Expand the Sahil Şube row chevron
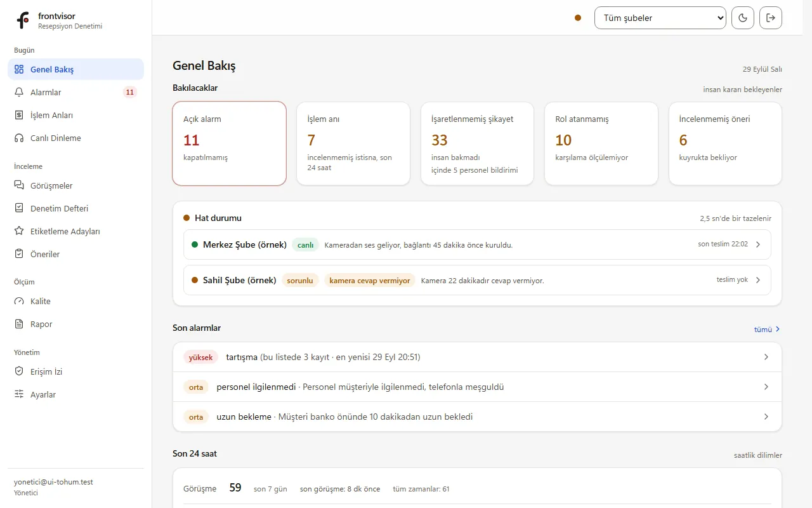This screenshot has width=812, height=508. [x=758, y=280]
